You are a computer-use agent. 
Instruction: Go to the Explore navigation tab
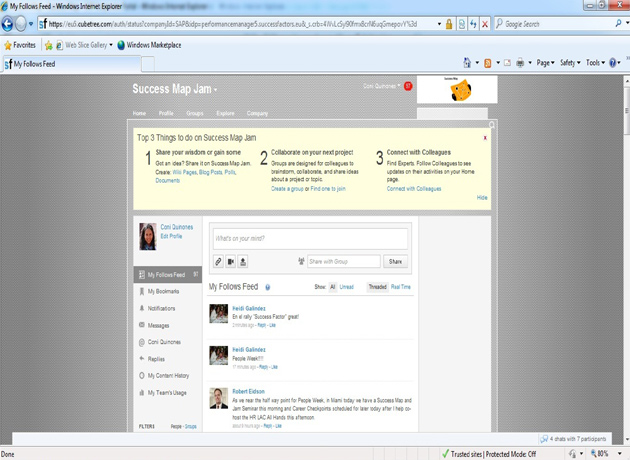pos(225,113)
